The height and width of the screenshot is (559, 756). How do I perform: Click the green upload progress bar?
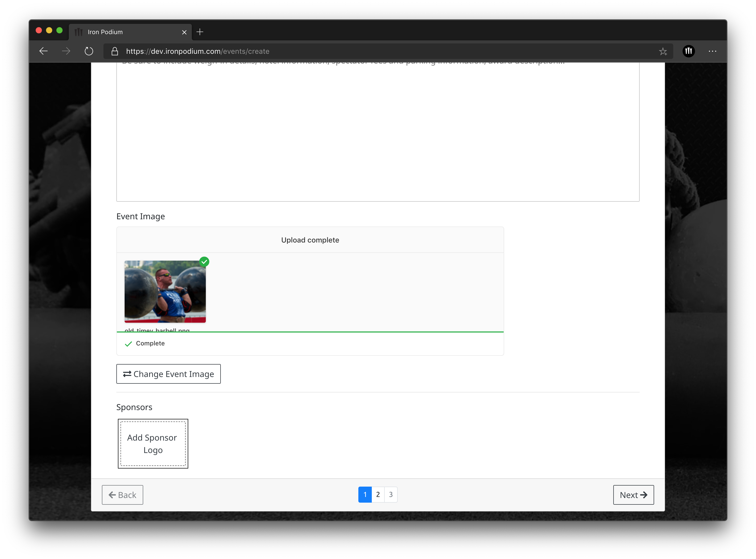coord(310,332)
